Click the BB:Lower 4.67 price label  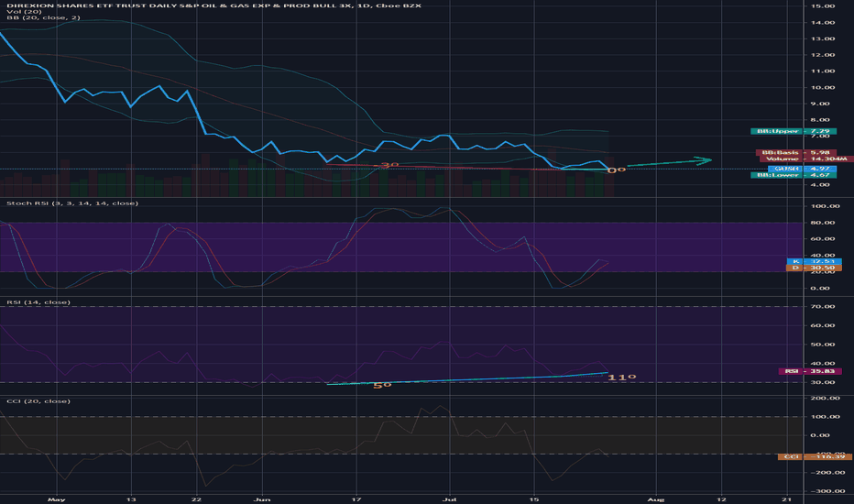pyautogui.click(x=793, y=175)
